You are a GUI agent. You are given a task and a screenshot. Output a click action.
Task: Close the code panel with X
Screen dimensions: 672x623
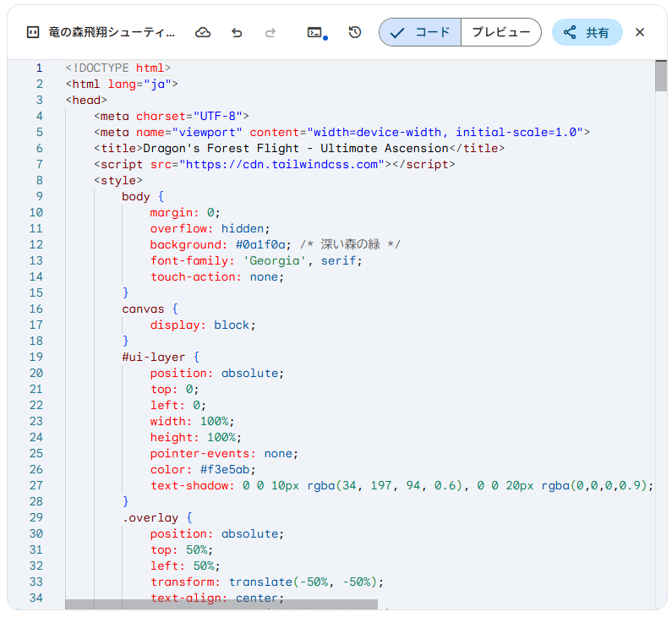[640, 33]
